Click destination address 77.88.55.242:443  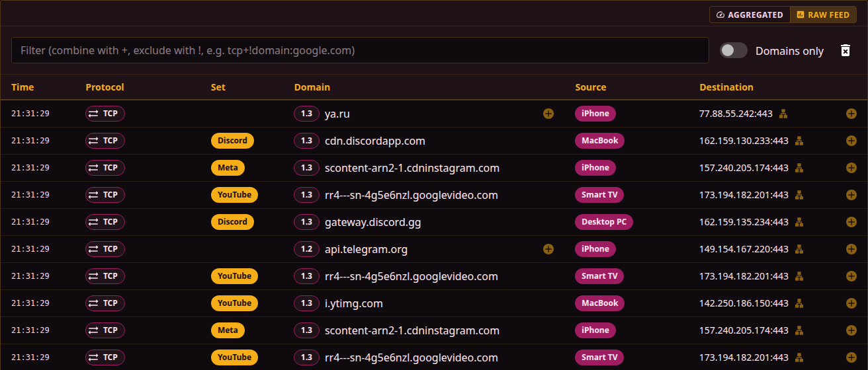[x=736, y=114]
